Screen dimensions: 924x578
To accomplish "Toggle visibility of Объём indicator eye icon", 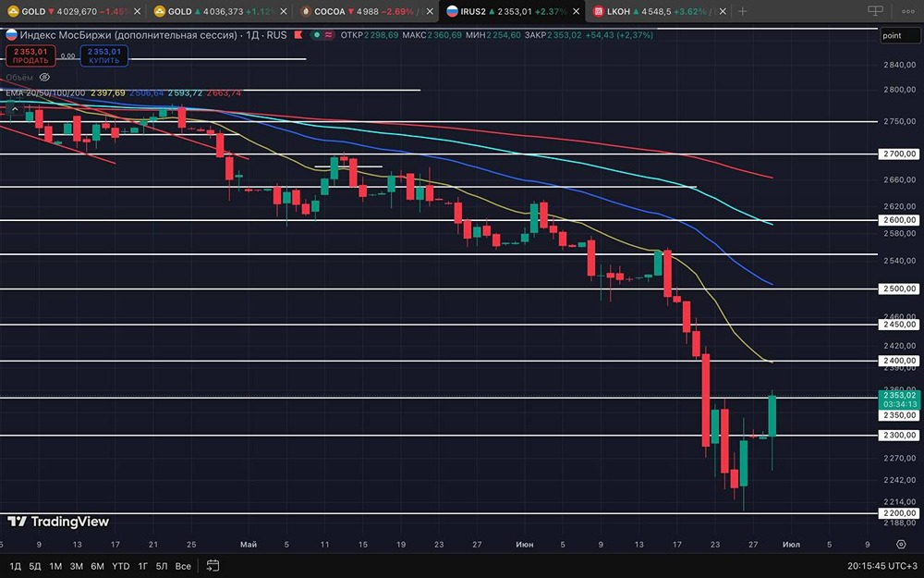I will [44, 78].
